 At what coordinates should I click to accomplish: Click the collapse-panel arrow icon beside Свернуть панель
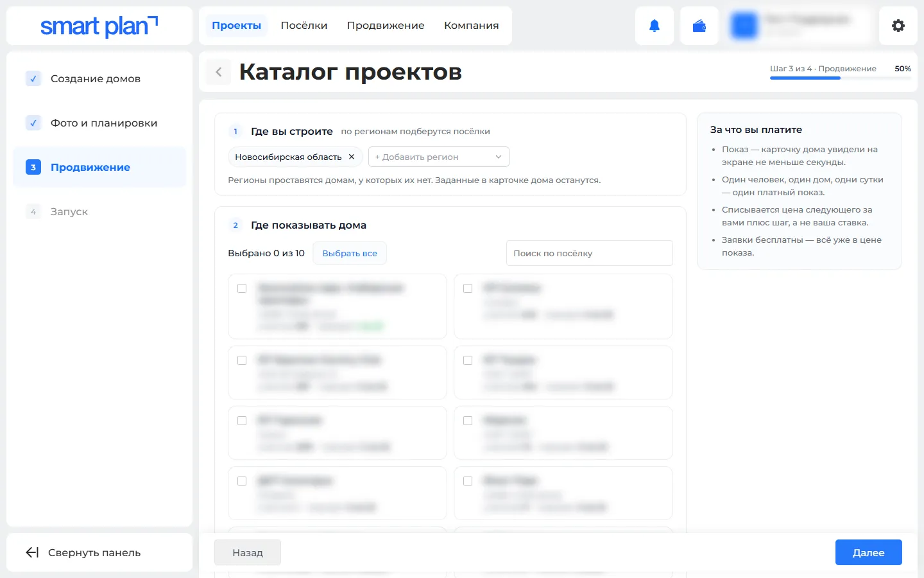coord(32,552)
